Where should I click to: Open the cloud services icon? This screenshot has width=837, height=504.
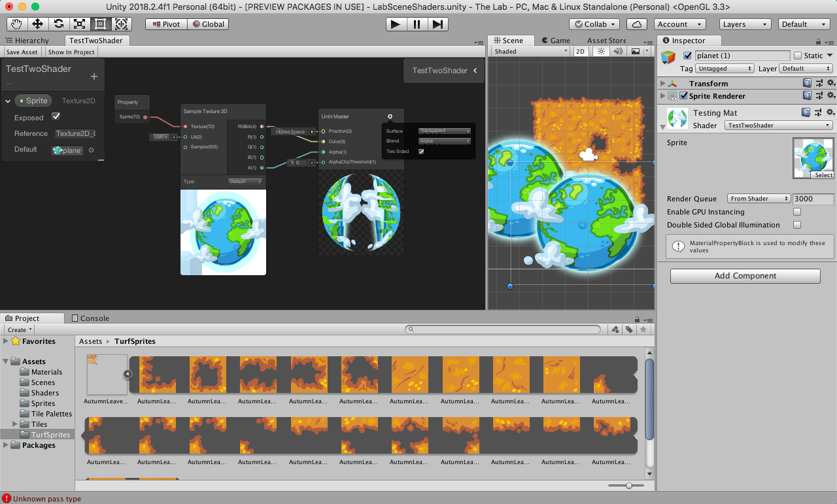(637, 24)
